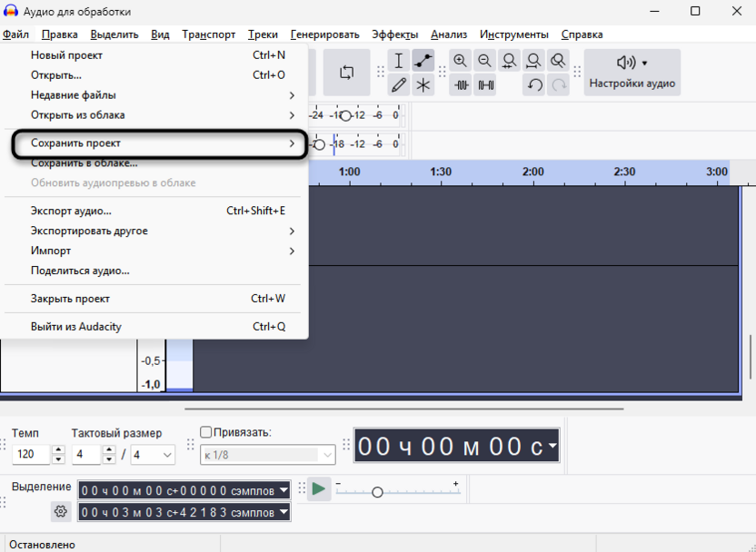Select the Multi-tool asterisk icon
756x552 pixels.
(x=423, y=85)
